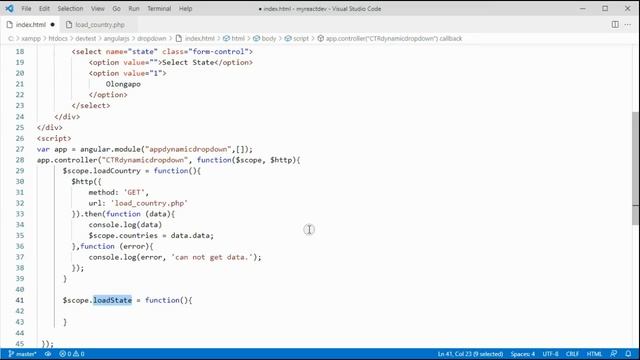
Task: Click the eye icon in status bar
Action: 48,354
